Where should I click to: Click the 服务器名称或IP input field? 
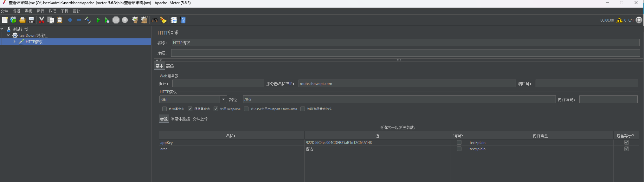point(407,84)
